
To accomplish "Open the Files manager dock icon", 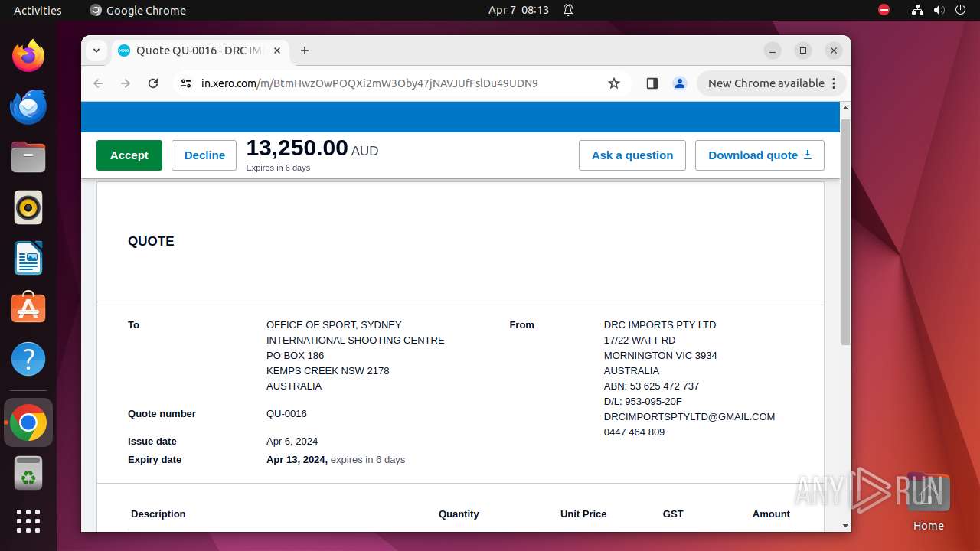I will click(x=28, y=157).
